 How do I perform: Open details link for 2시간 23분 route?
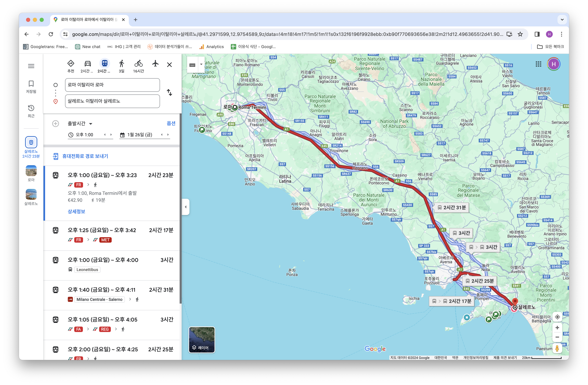coord(76,211)
